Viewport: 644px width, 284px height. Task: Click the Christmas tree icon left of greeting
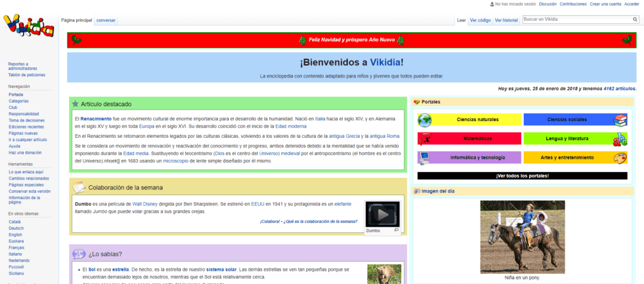pyautogui.click(x=303, y=40)
